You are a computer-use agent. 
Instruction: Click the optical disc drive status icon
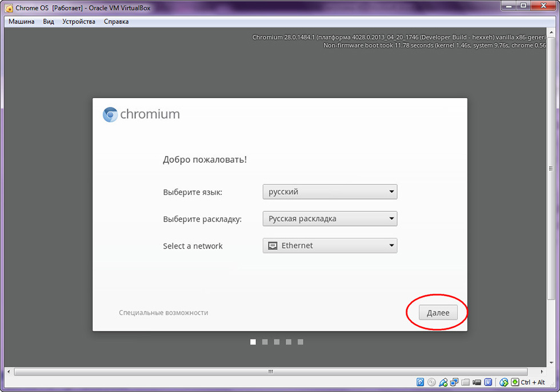[x=431, y=382]
